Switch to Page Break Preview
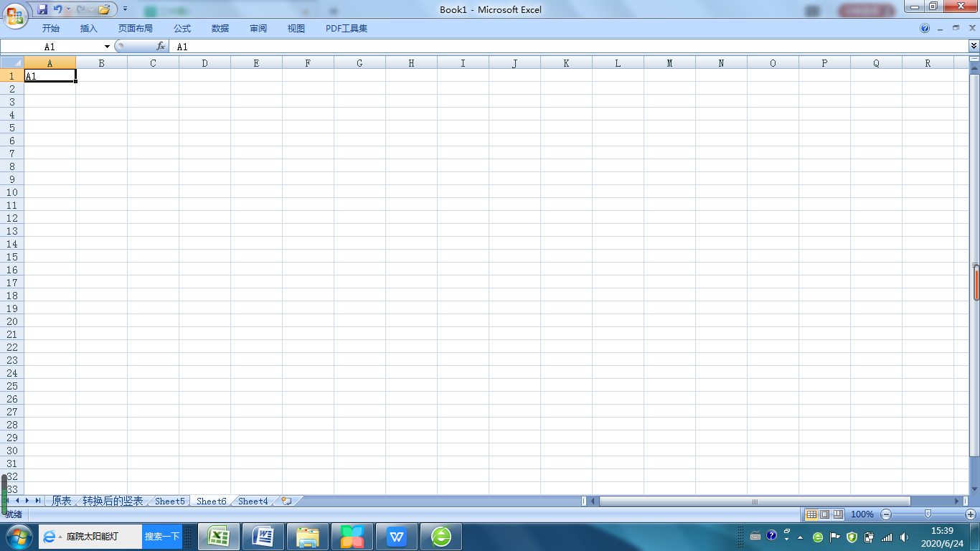 pyautogui.click(x=838, y=514)
